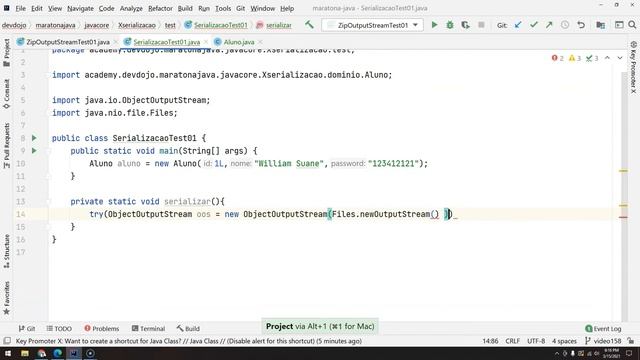
Task: Click red error stripe mark on scrollbar
Action: click(623, 217)
